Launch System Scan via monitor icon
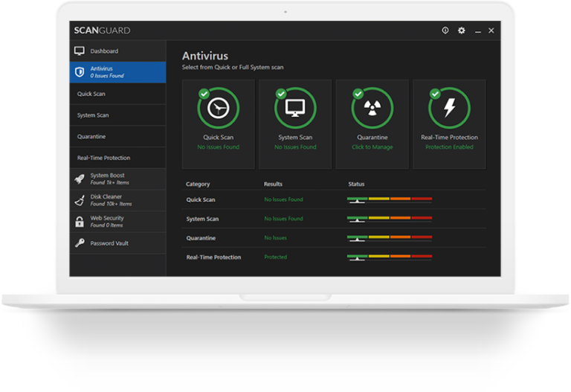The height and width of the screenshot is (392, 571). 295,108
